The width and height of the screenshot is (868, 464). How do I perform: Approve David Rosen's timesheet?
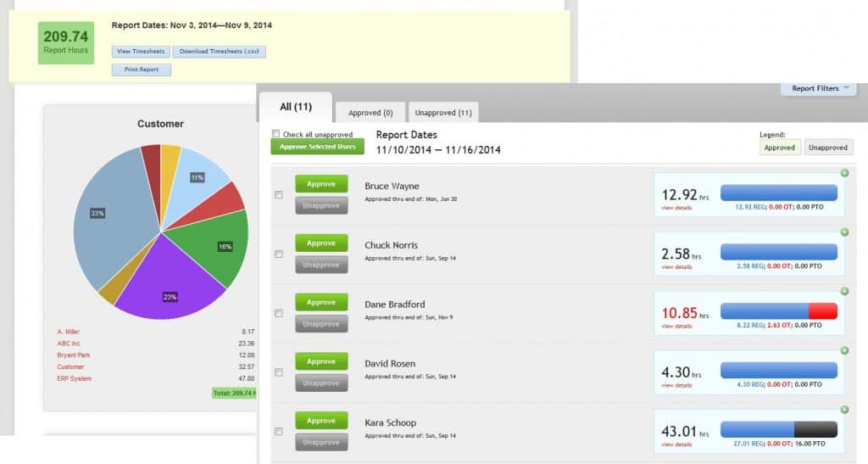321,361
